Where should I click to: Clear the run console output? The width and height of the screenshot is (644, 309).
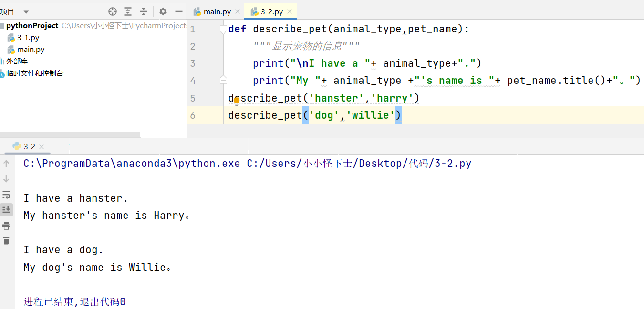click(6, 241)
